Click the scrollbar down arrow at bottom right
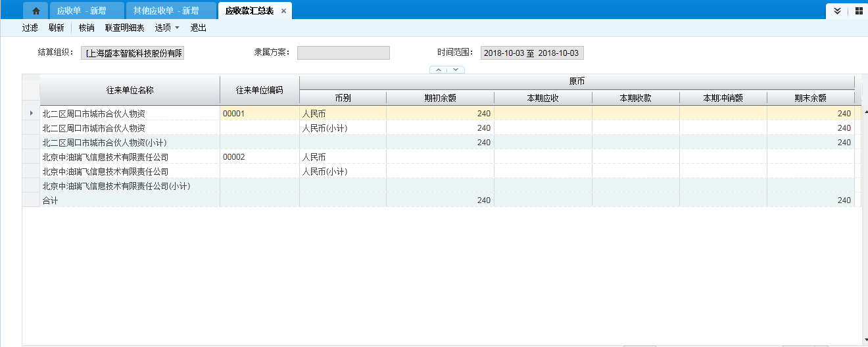Screen dimensions: 868x347 click(864, 338)
